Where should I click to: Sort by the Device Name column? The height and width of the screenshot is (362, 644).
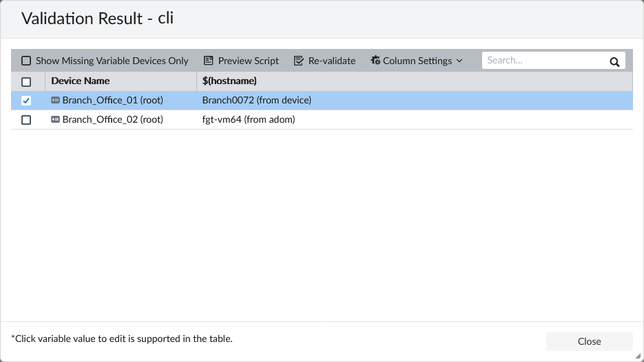pyautogui.click(x=81, y=81)
